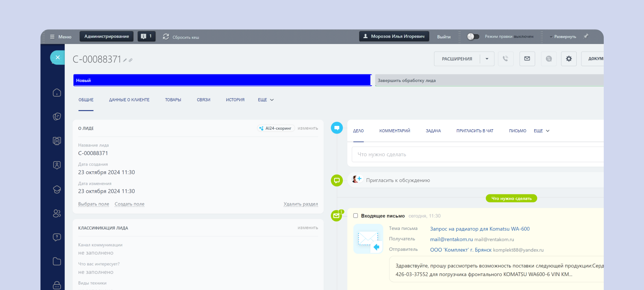The width and height of the screenshot is (644, 290).
Task: Copy link using chain icon beside title
Action: point(131,60)
